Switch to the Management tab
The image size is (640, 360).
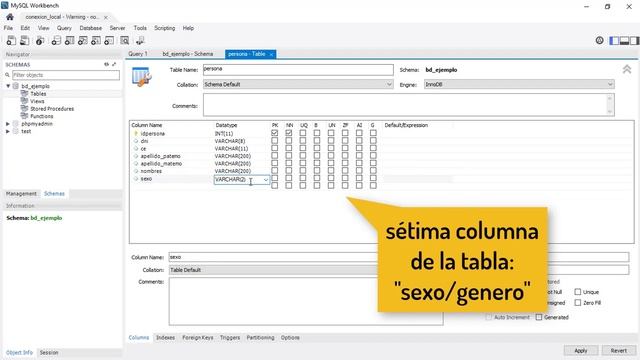tap(21, 193)
